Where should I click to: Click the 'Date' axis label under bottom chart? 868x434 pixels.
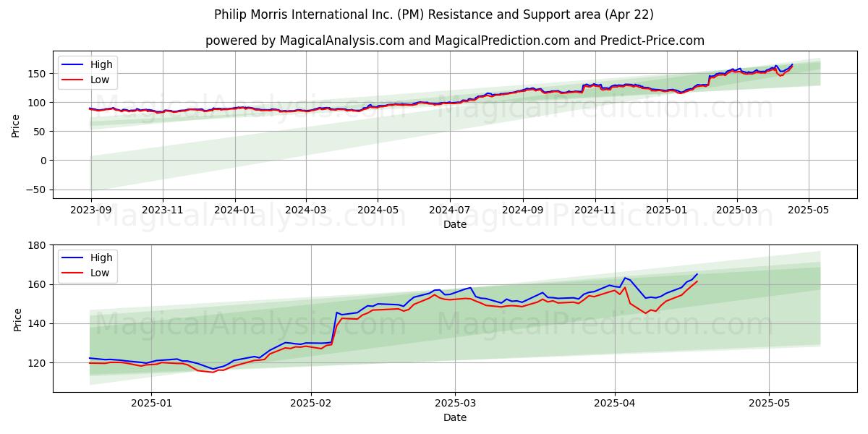pos(455,417)
